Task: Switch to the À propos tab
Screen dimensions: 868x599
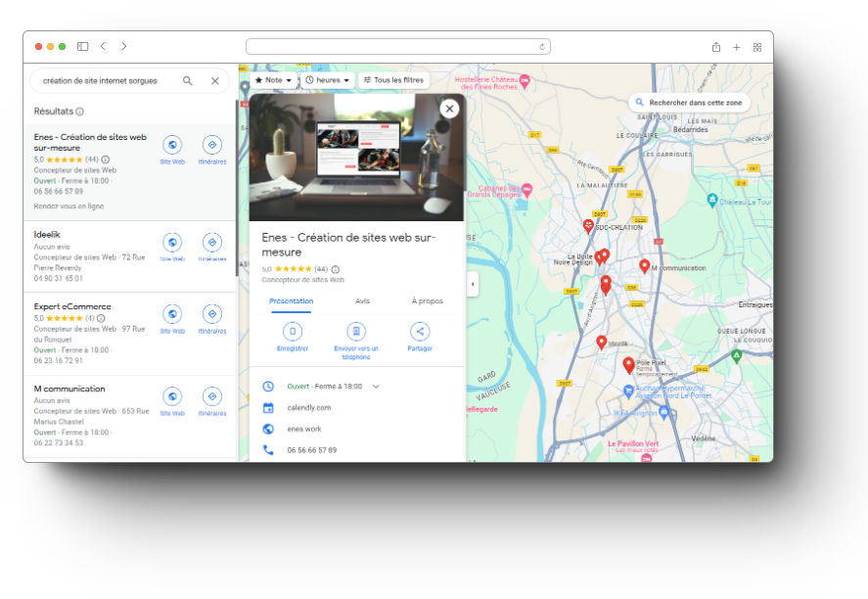Action: click(x=428, y=301)
